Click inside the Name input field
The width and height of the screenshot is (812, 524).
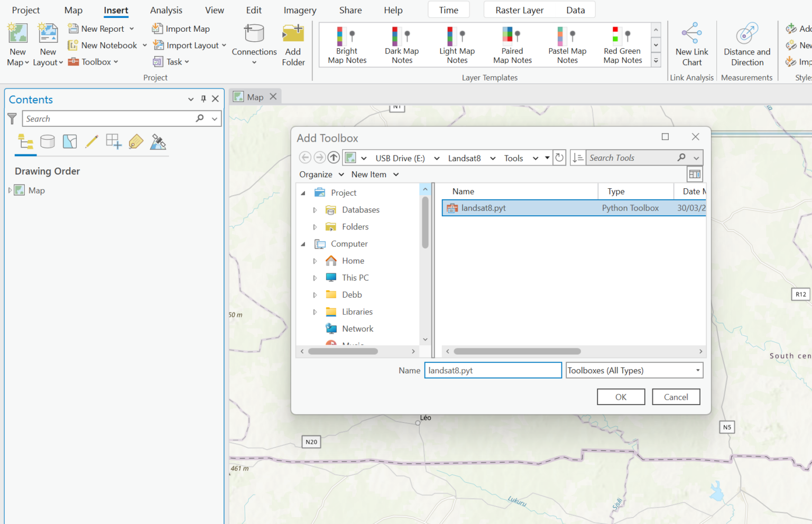[492, 370]
